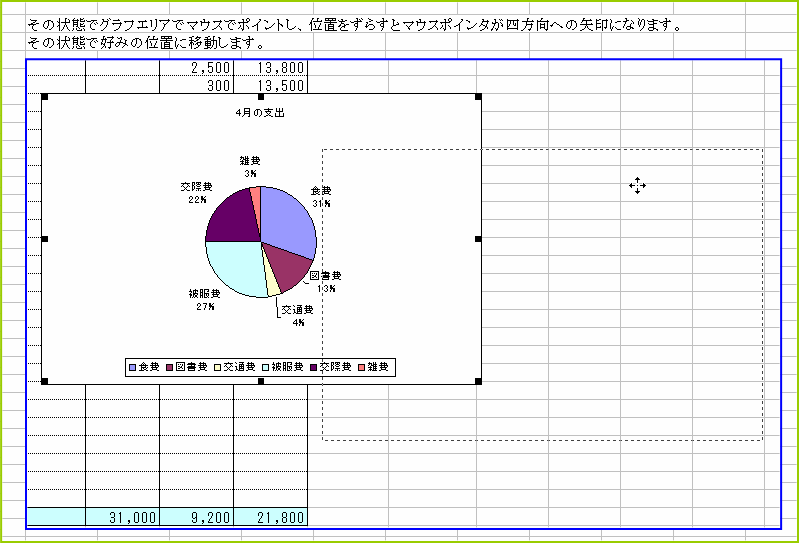Select the 雑費 legend entry text

(x=378, y=367)
